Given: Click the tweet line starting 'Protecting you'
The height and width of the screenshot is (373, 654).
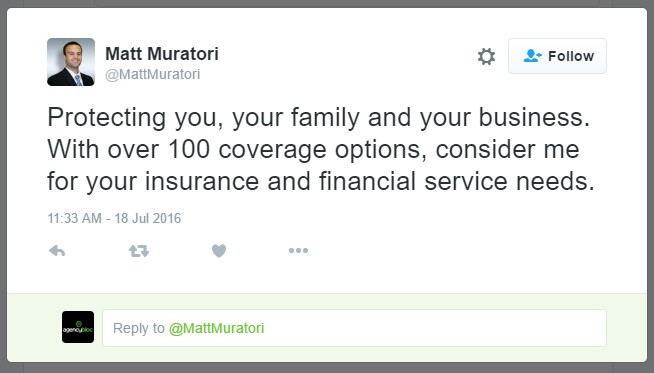Looking at the screenshot, I should pyautogui.click(x=319, y=117).
